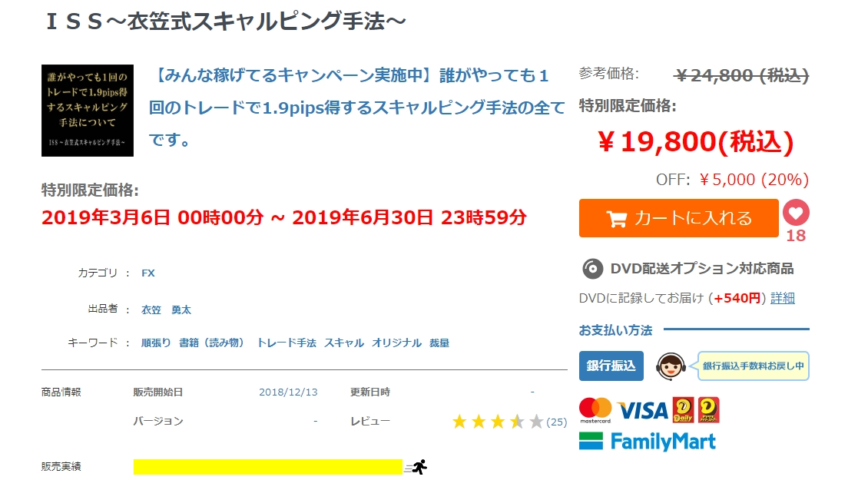Add product to cart with カートに入れる

(x=679, y=218)
